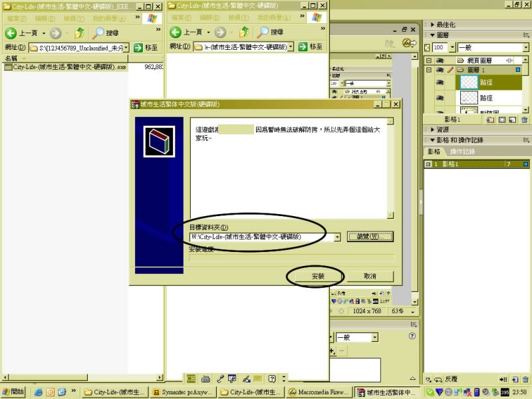Screen dimensions: 532x399
Task: Click the CH language indicator on the language bar
Action: [x=191, y=378]
